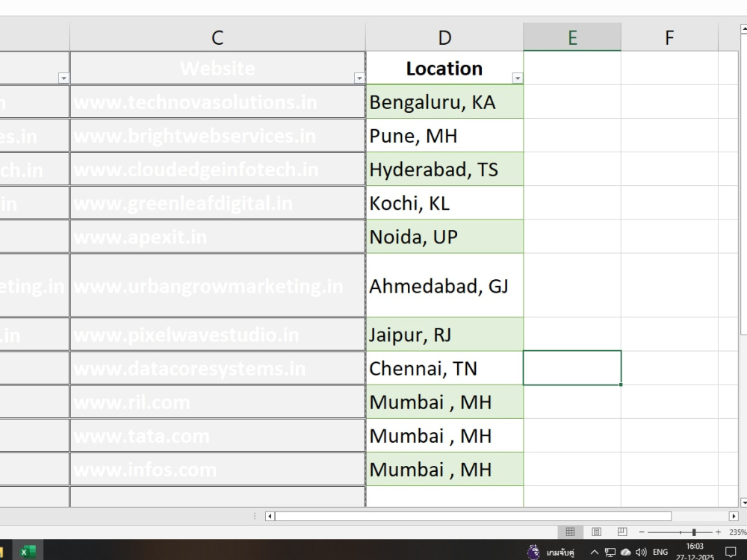
Task: Select cell www.datacoresystems.in
Action: (217, 368)
